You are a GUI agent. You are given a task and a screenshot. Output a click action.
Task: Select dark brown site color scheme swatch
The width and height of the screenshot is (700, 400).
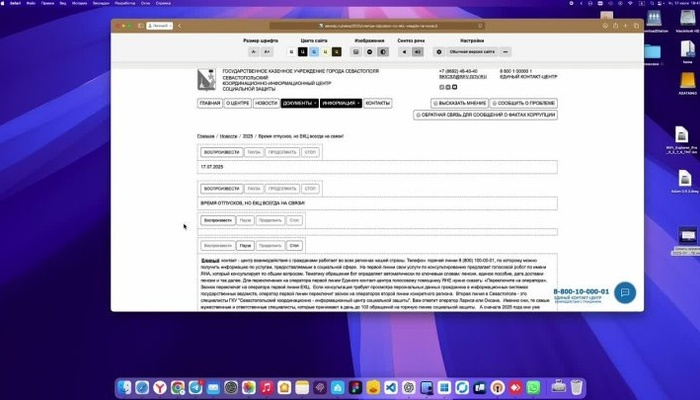point(337,52)
